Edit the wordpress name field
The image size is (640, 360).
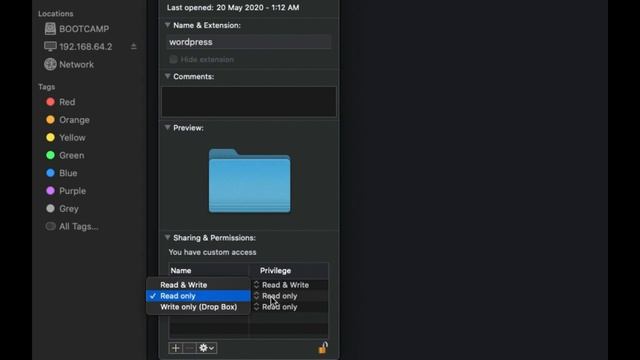(249, 42)
